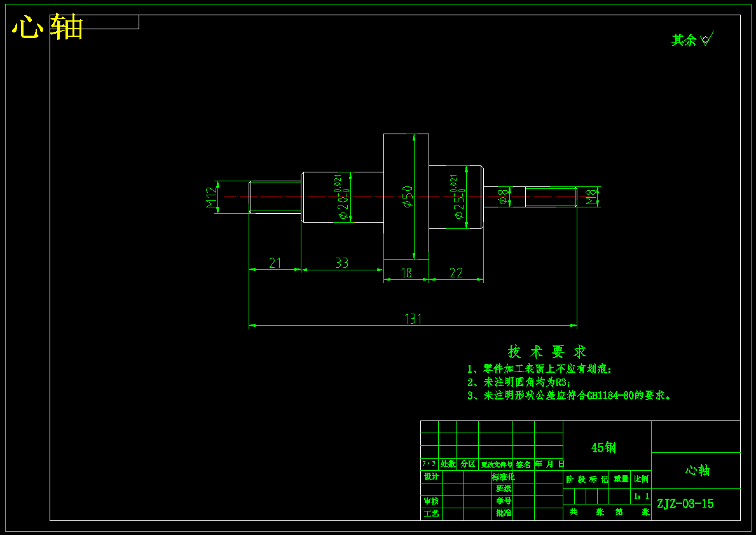Select the 学号 label
The height and width of the screenshot is (535, 756).
[503, 501]
